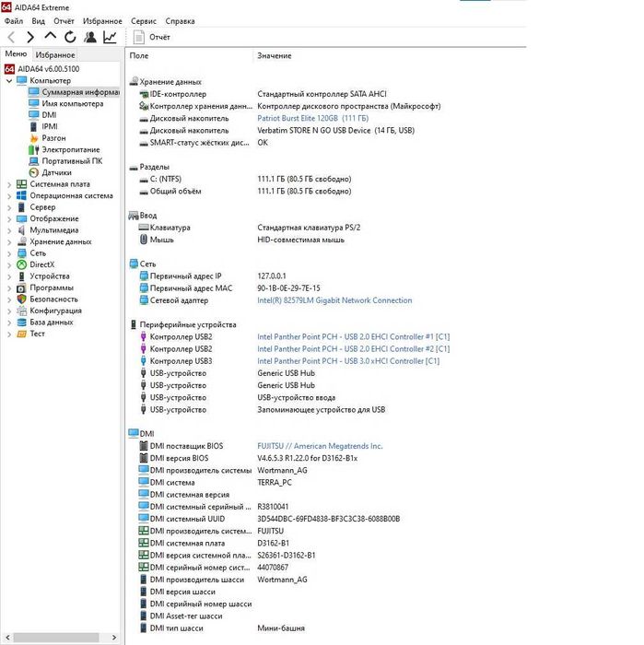Open the Patriot Burst Elite 120GB link
The image size is (644, 645).
point(313,119)
